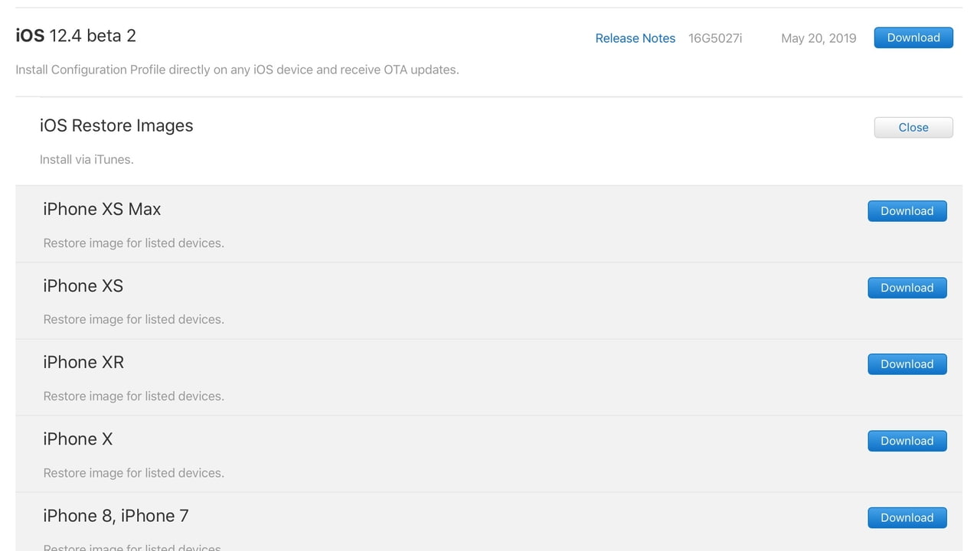This screenshot has height=551, width=980.
Task: Click the iPhone XS row title
Action: click(83, 285)
